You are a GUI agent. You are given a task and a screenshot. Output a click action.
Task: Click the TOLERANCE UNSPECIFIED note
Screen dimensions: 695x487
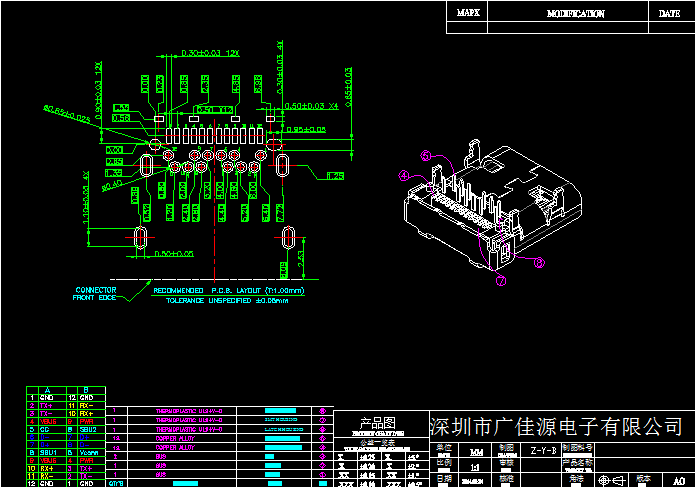[227, 300]
